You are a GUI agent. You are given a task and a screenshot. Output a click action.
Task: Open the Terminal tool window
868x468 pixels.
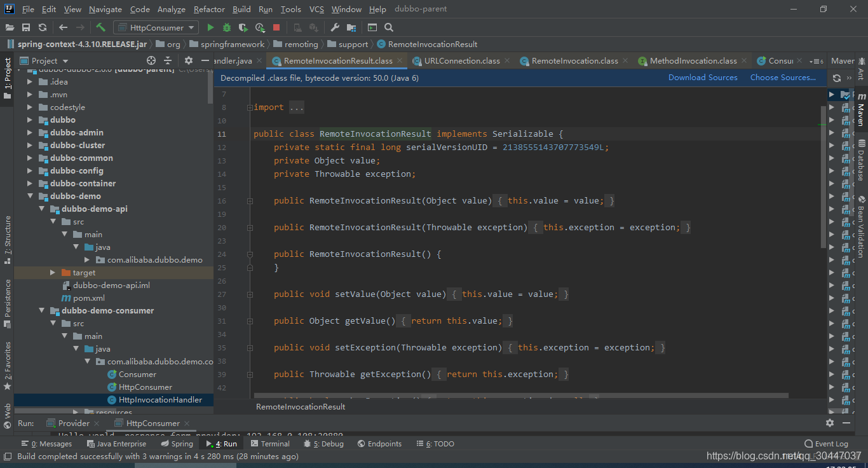(269, 444)
